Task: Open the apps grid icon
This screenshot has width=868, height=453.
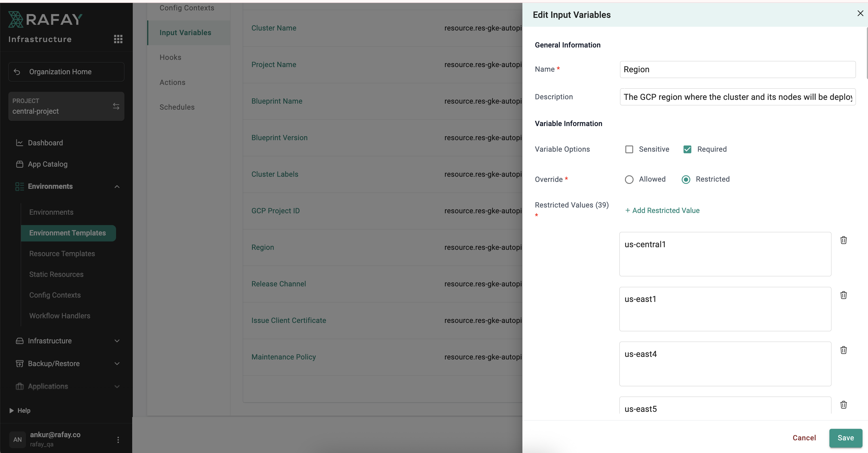Action: click(x=118, y=39)
